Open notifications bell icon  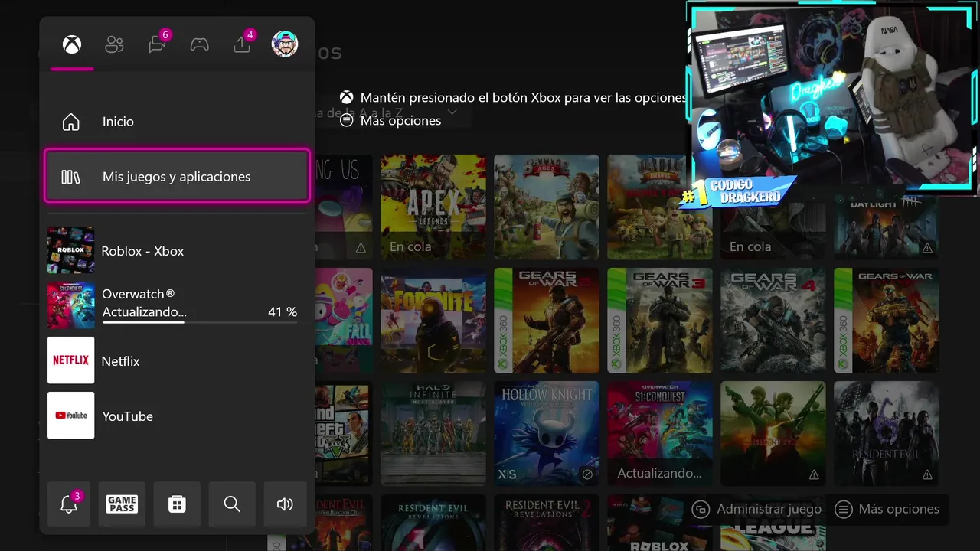pyautogui.click(x=69, y=504)
